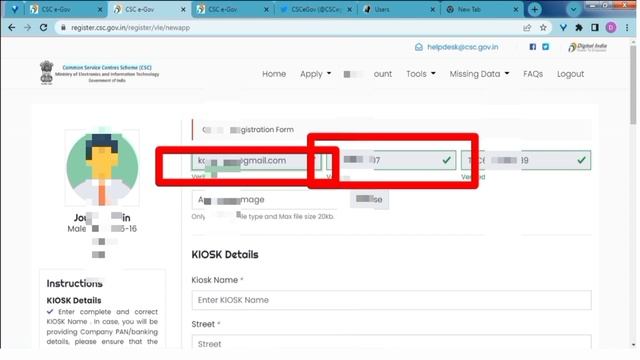Image resolution: width=640 pixels, height=360 pixels.
Task: Click the blue V extension icon in toolbar
Action: (563, 28)
